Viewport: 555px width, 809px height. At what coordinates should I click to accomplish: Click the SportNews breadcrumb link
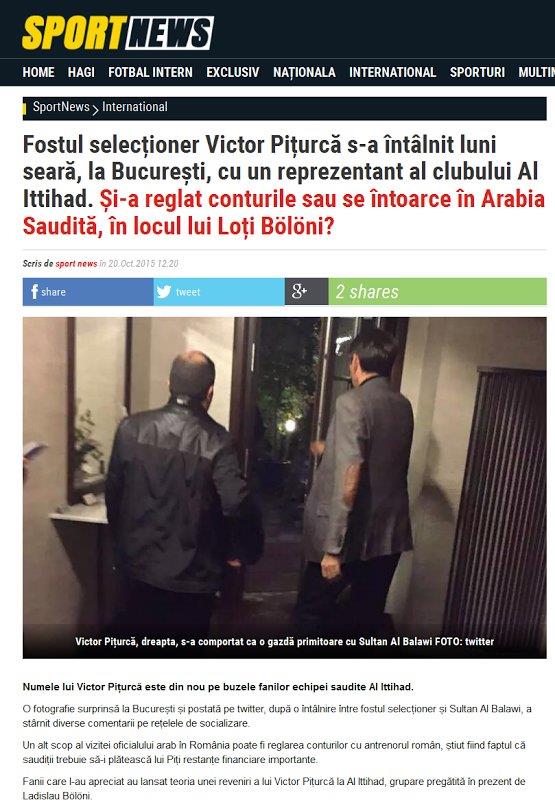(x=61, y=107)
